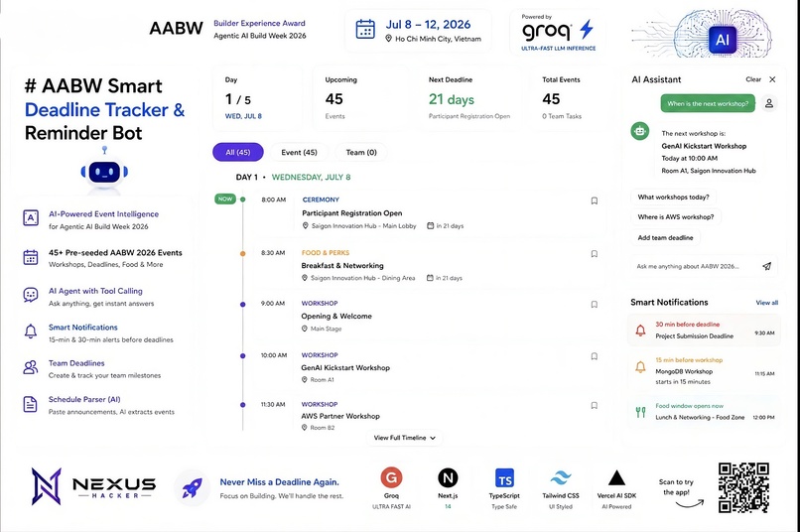The image size is (800, 532).
Task: Open the Total Events 45 card
Action: pos(571,97)
